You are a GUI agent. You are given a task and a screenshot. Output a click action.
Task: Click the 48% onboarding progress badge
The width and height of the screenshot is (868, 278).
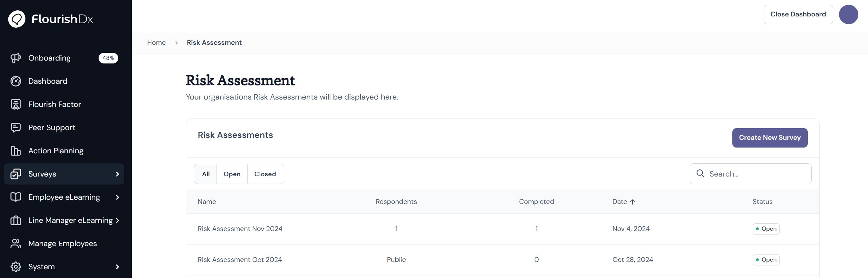point(108,58)
